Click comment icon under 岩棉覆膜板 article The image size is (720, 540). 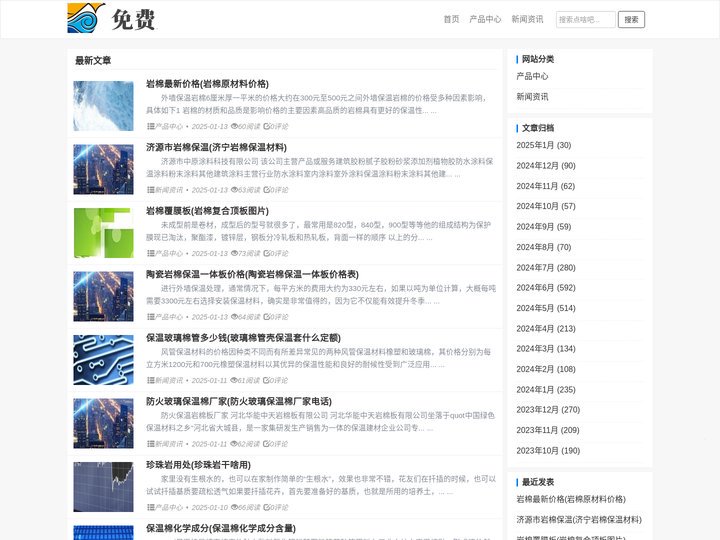(x=266, y=253)
